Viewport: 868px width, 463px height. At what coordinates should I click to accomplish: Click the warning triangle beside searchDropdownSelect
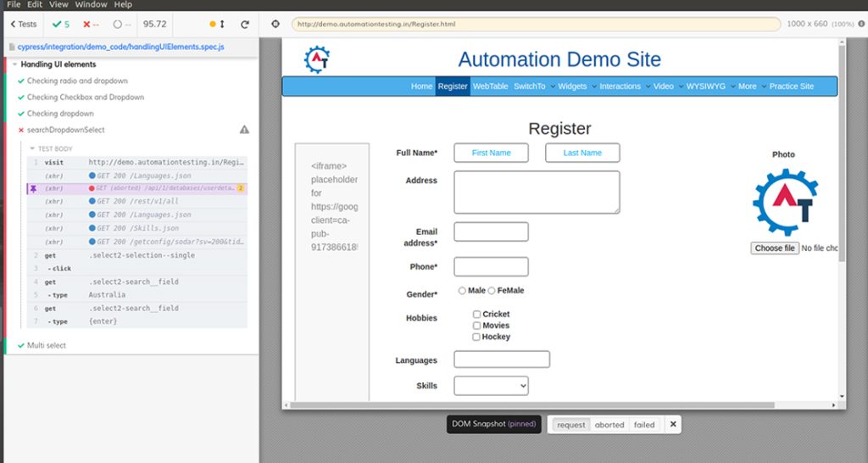coord(244,130)
